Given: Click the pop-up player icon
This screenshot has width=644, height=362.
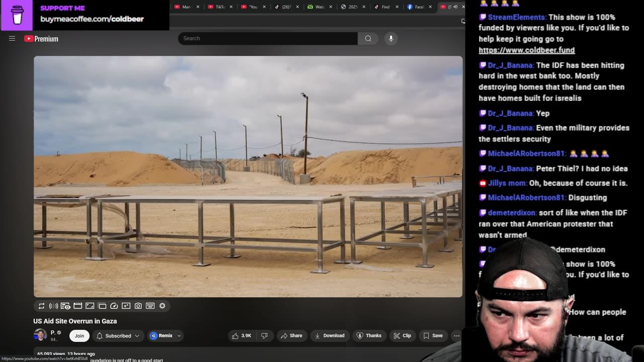Looking at the screenshot, I should click(102, 306).
